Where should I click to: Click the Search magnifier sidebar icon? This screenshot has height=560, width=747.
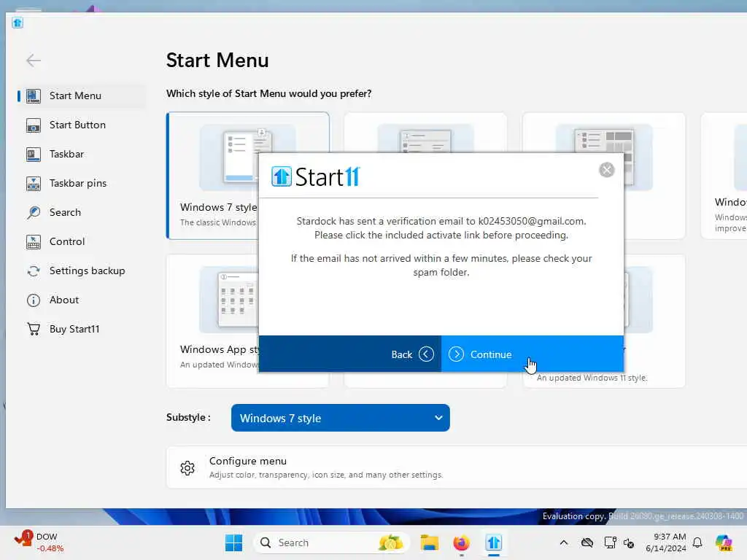click(x=34, y=212)
